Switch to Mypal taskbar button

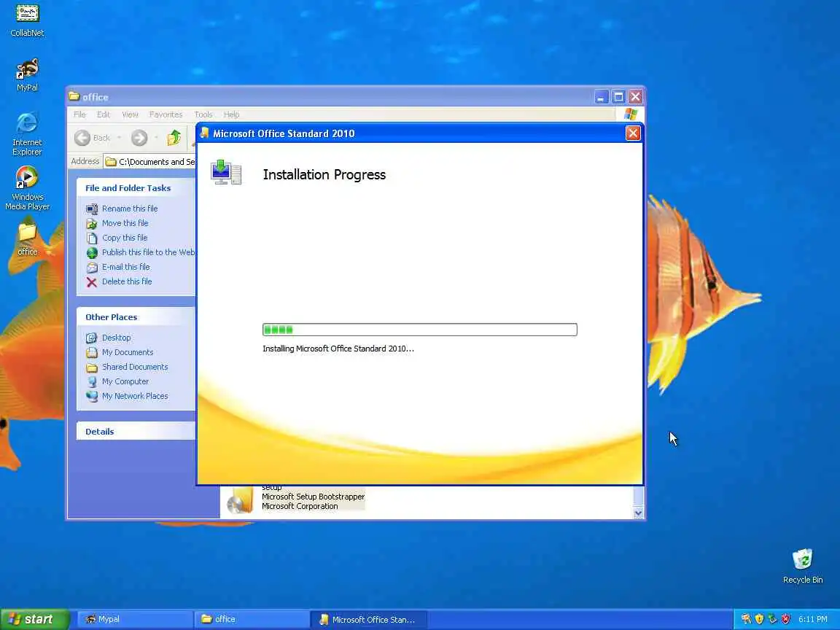pos(136,619)
